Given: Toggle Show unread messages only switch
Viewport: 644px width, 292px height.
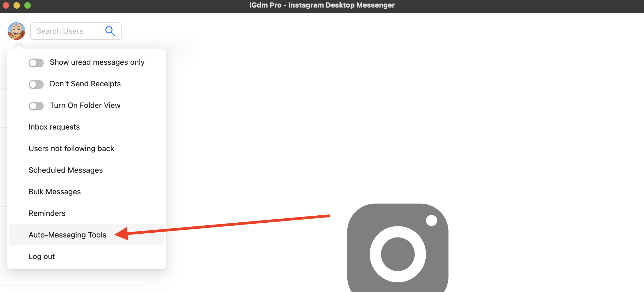Looking at the screenshot, I should pyautogui.click(x=36, y=62).
